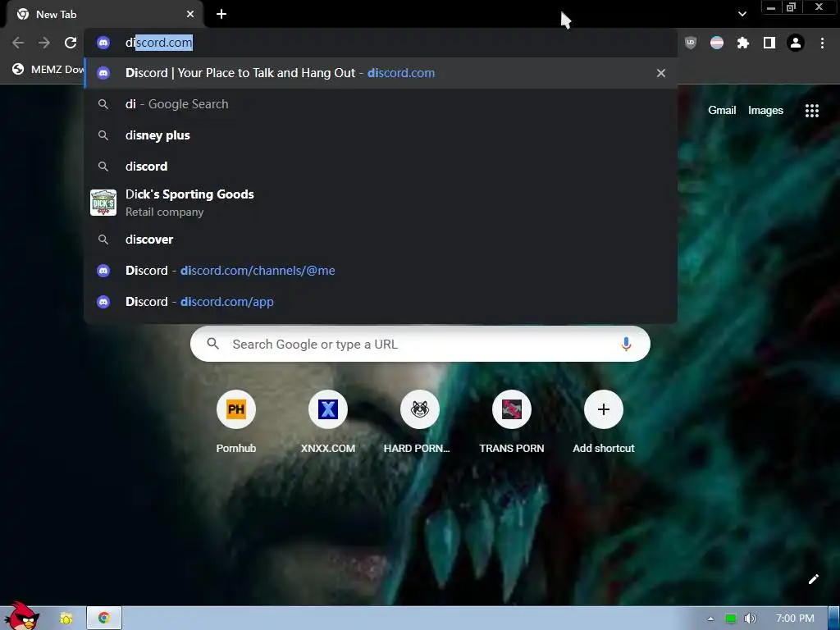Select the 'disney plus' suggestion
The width and height of the screenshot is (840, 630).
coord(381,135)
